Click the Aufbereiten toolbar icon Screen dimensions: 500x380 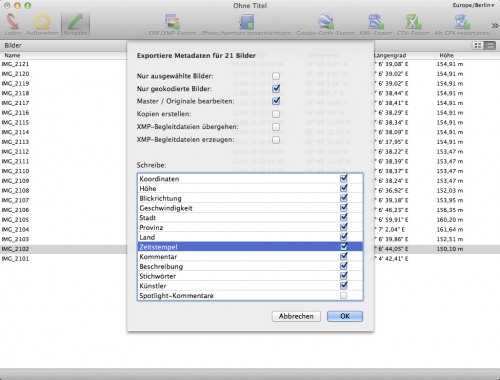(x=42, y=24)
